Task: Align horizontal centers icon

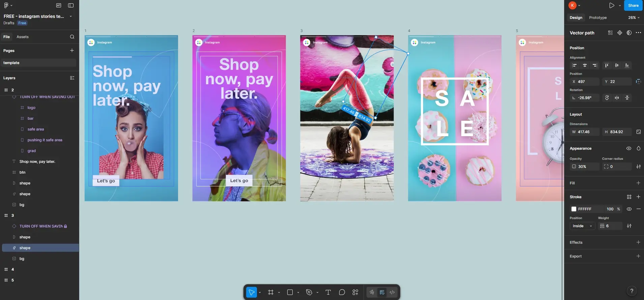Action: 585,65
